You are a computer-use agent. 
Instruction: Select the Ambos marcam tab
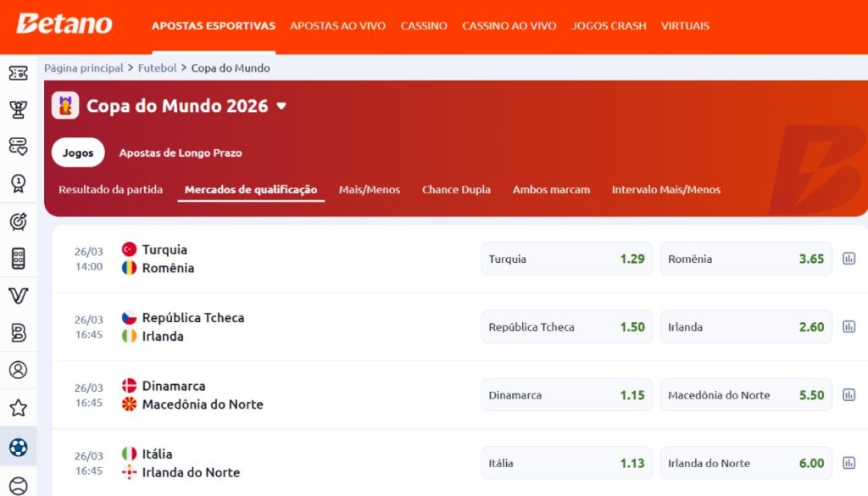(551, 189)
